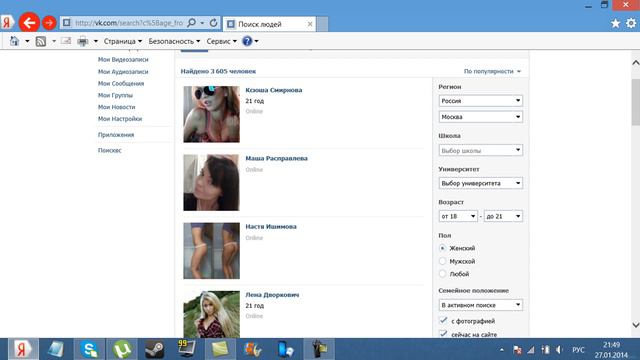
Task: Click Ксюша Смирнова profile photo
Action: coord(211,114)
